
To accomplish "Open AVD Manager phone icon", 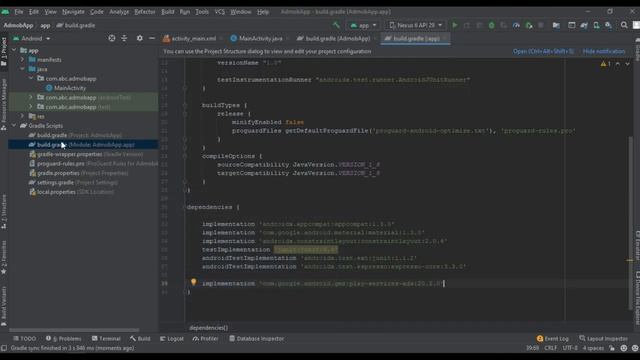I will pyautogui.click(x=596, y=25).
